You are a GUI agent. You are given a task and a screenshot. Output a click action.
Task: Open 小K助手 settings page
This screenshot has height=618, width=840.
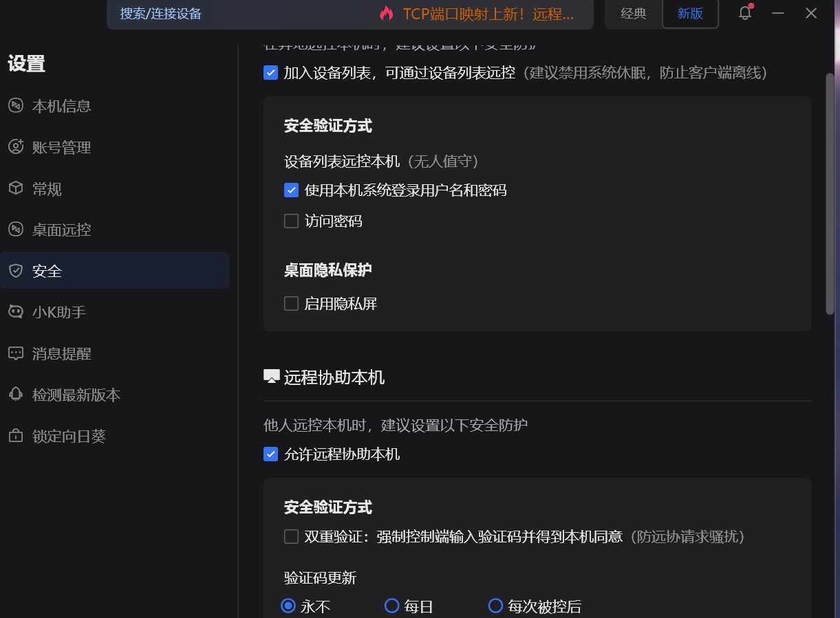(x=115, y=312)
